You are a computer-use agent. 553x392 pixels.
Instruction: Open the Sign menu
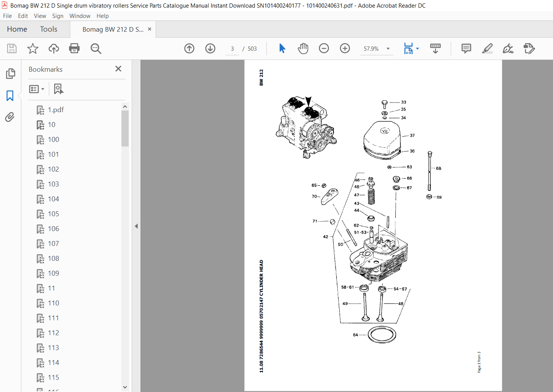[58, 16]
